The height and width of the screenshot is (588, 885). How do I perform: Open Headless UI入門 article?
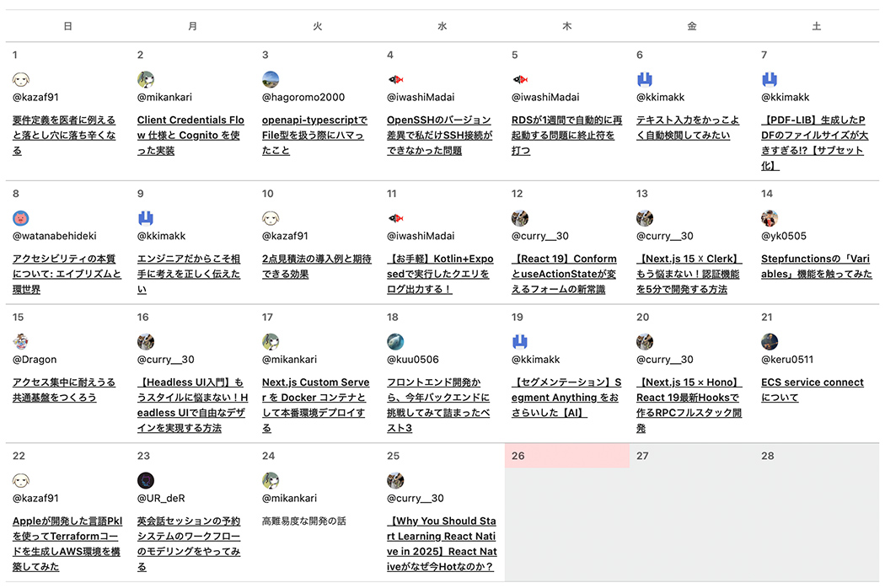tap(192, 405)
